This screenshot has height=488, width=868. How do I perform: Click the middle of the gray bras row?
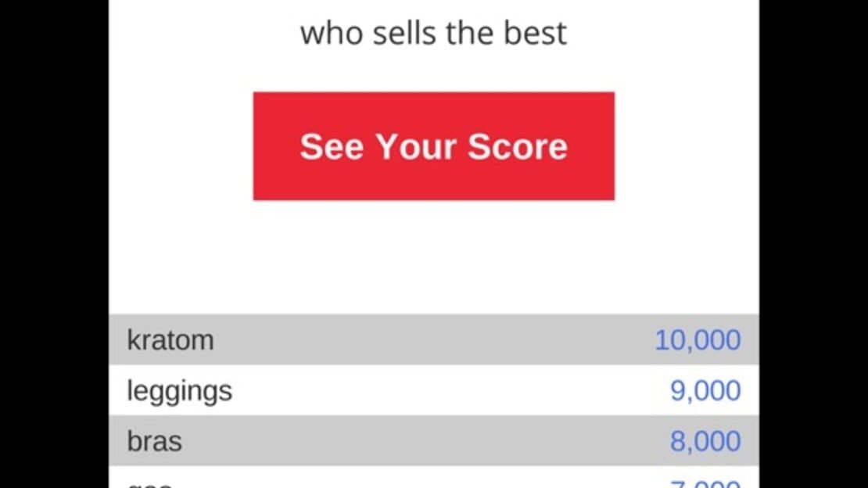(x=433, y=440)
